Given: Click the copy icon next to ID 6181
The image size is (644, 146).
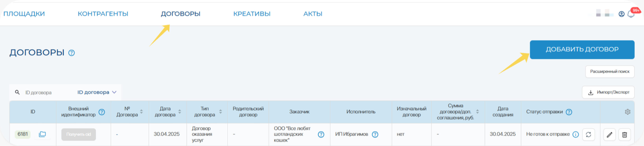Looking at the screenshot, I should [42, 134].
